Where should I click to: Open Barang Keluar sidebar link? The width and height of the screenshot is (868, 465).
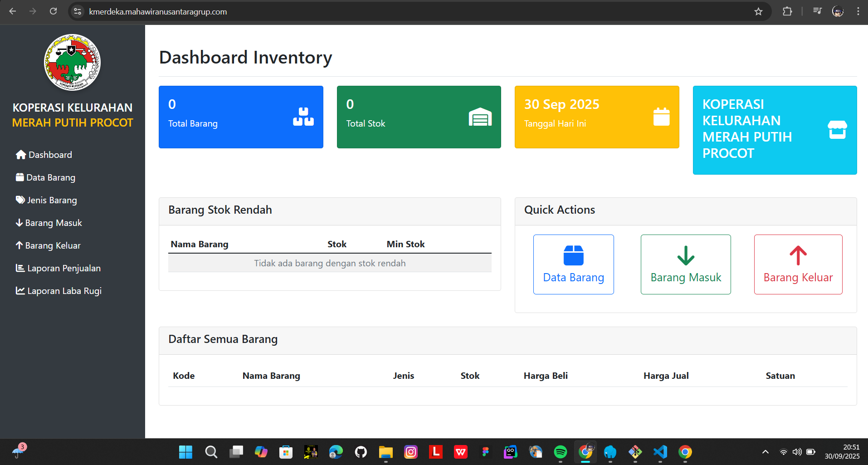tap(48, 245)
